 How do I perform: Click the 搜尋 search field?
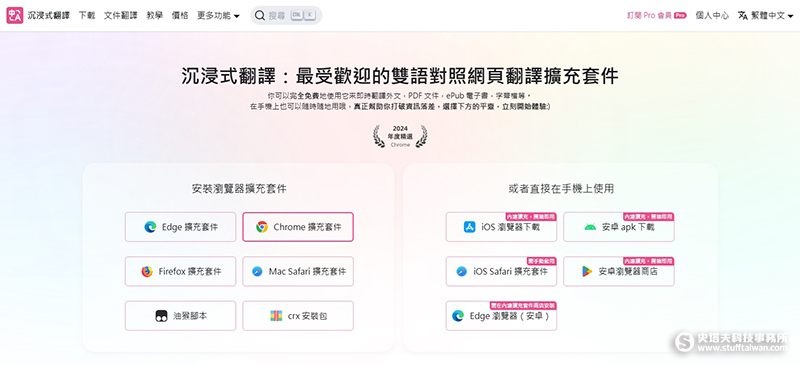coord(286,16)
